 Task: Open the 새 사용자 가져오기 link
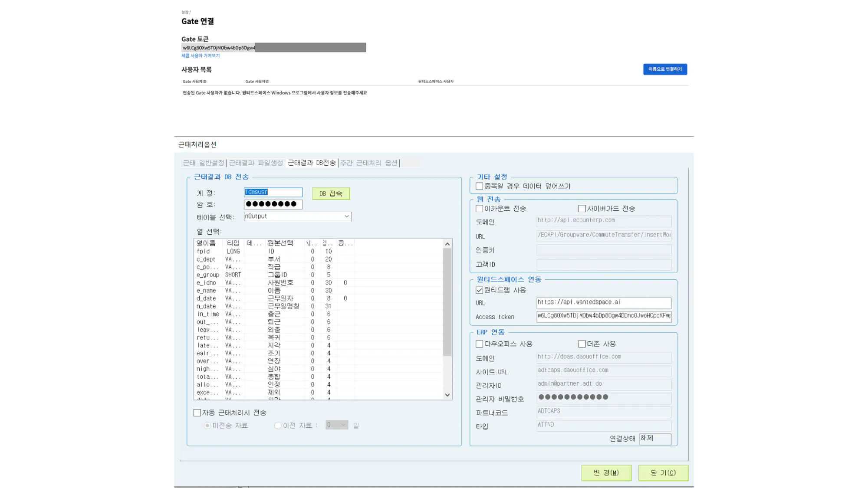(201, 56)
